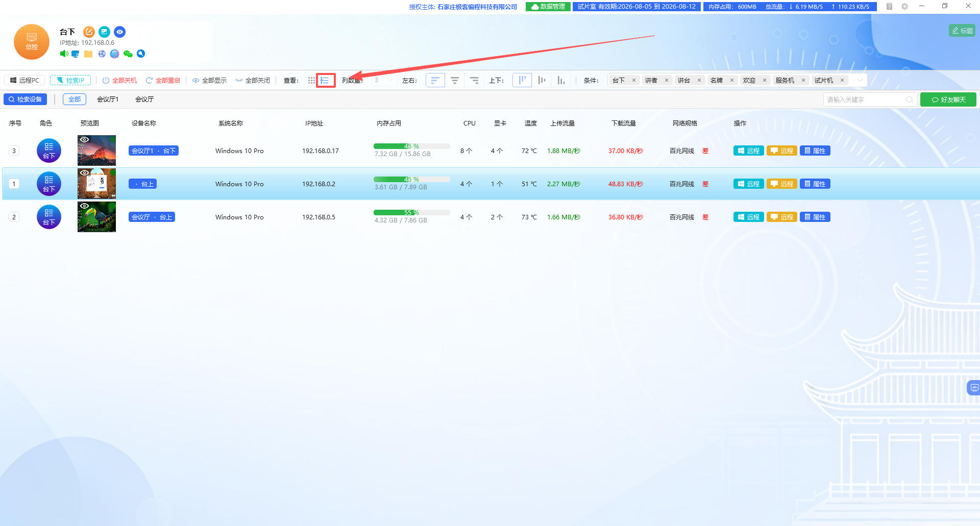This screenshot has height=526, width=980.
Task: Remove the 服务机 condition tag
Action: tap(803, 80)
